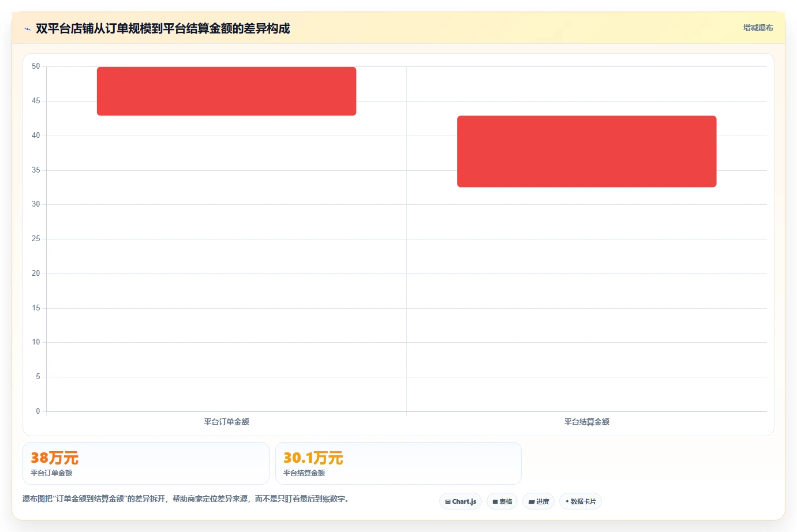Click the y-axis value 50
This screenshot has height=532, width=797.
point(36,66)
